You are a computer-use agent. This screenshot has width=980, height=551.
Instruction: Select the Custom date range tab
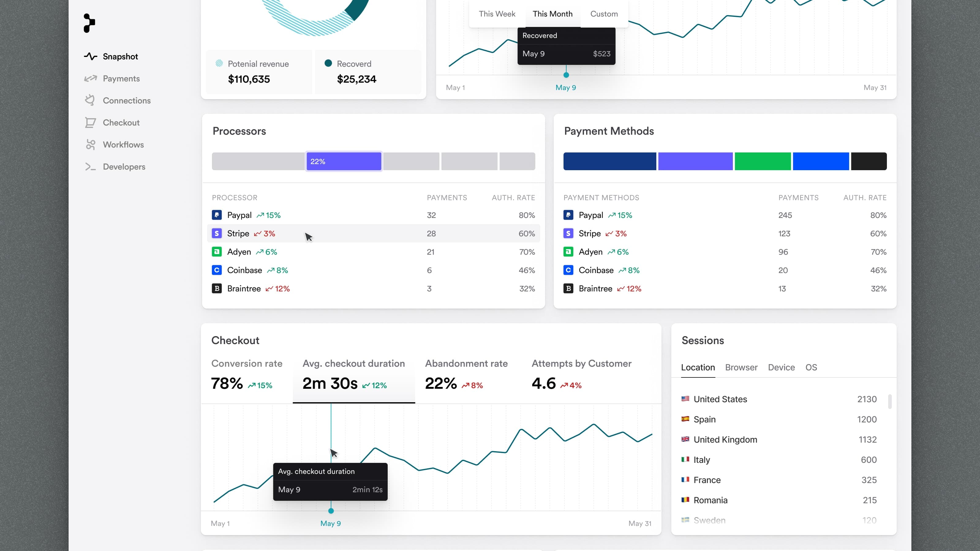[604, 14]
